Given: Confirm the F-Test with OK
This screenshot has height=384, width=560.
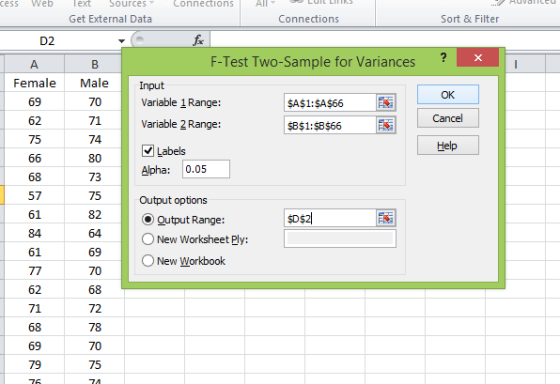Looking at the screenshot, I should point(448,95).
